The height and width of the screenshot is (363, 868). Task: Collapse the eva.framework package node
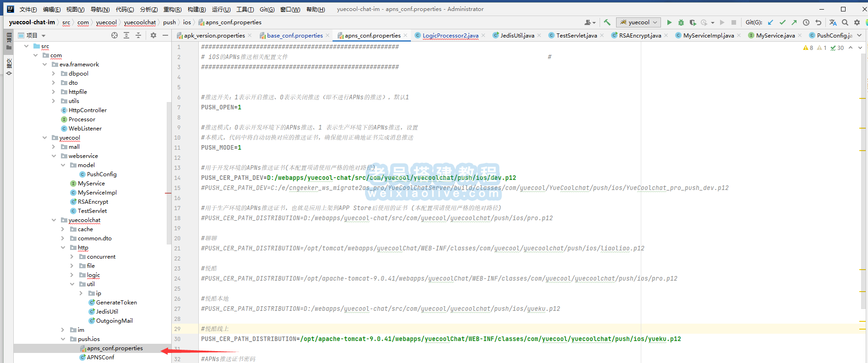[x=44, y=65]
